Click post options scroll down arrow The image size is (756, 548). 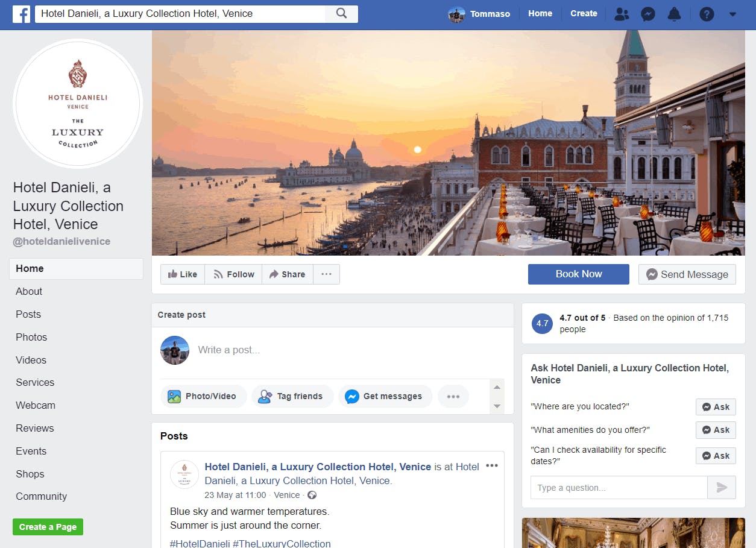(x=497, y=406)
